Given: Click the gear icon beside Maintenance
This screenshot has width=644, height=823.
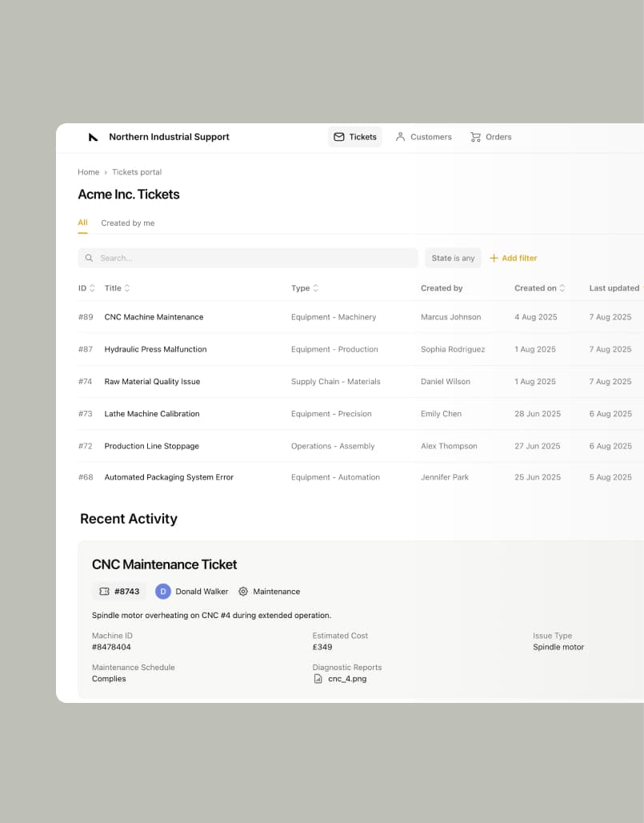Looking at the screenshot, I should pos(243,592).
